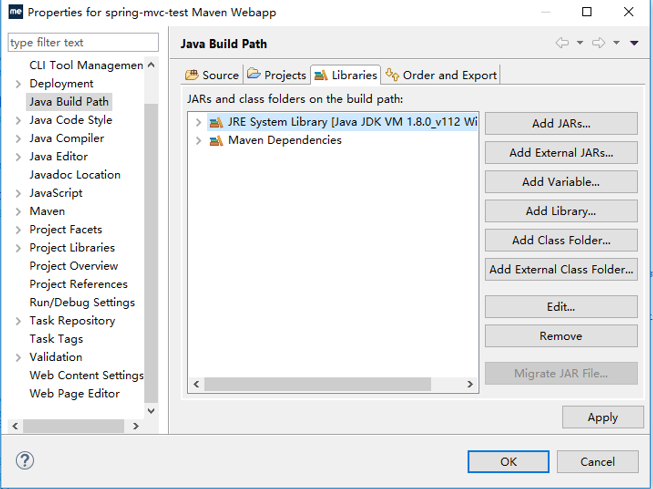Click Add External JARs... button

pos(561,153)
